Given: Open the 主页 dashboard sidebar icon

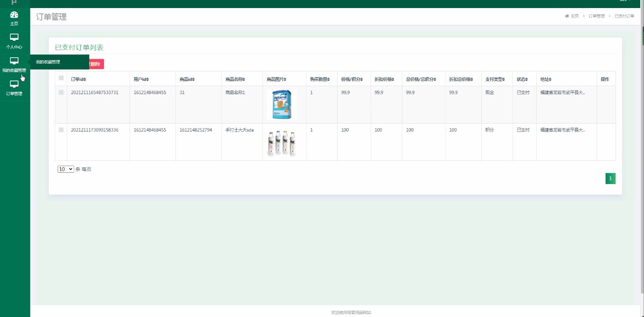Looking at the screenshot, I should click(14, 15).
